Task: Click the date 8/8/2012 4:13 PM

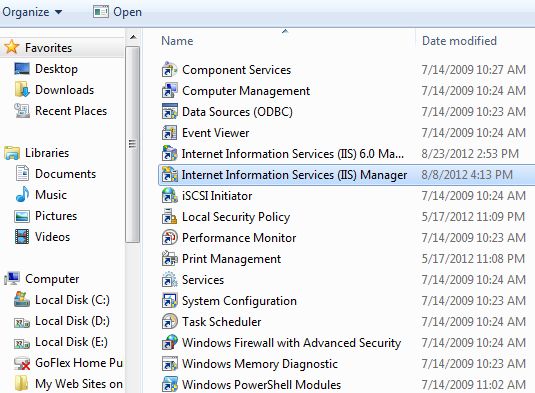Action: [467, 175]
